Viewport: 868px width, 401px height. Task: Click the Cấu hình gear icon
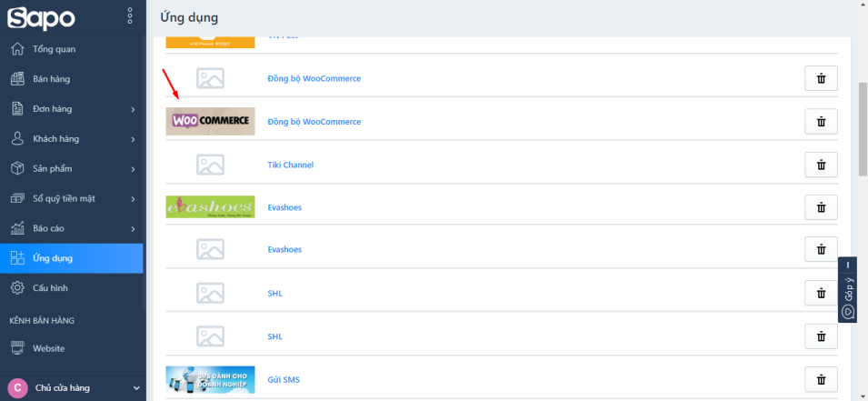click(17, 288)
